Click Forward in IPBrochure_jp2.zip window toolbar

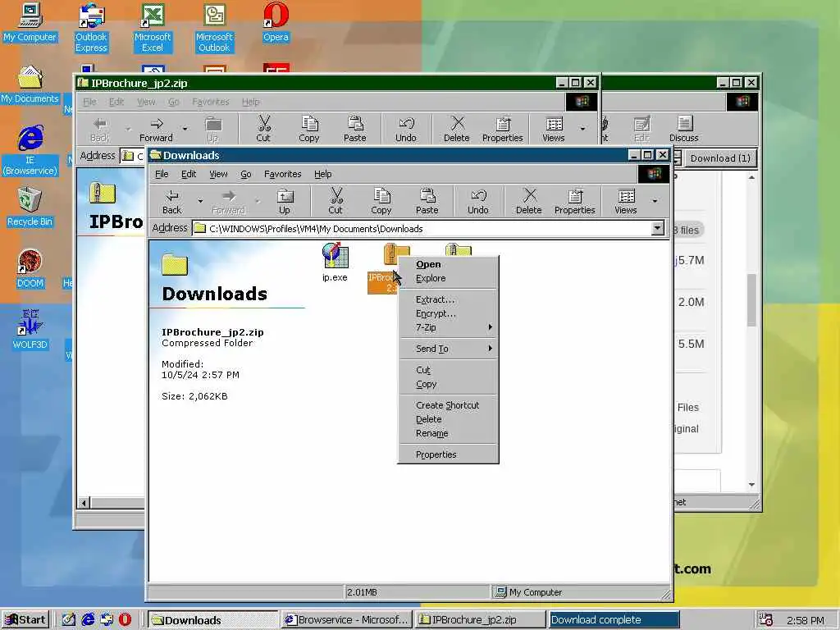[x=157, y=129]
